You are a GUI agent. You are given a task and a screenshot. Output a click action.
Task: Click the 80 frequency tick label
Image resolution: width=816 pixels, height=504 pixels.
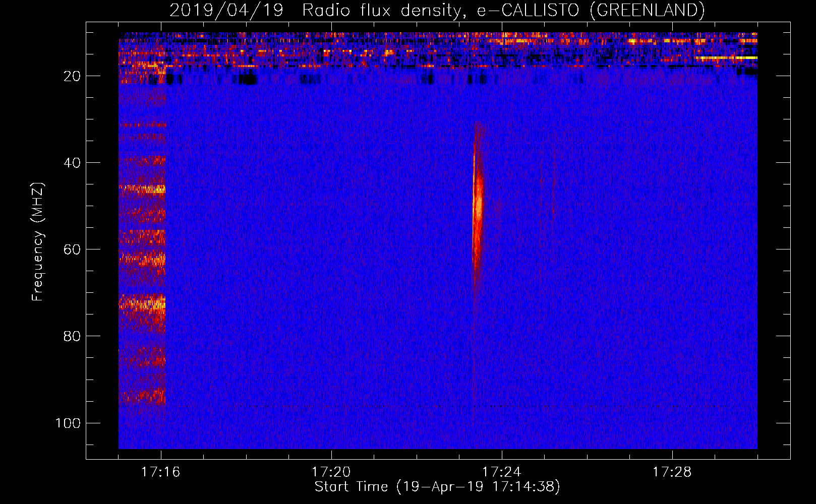72,337
